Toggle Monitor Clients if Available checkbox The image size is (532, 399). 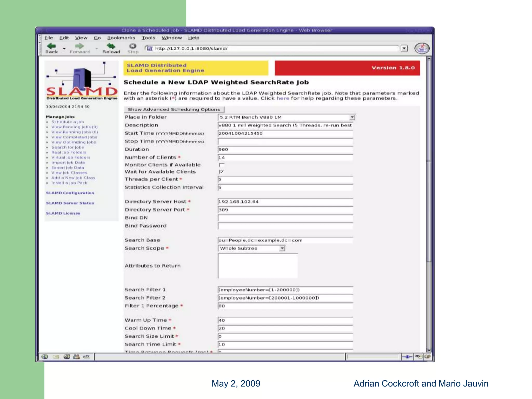tap(222, 165)
